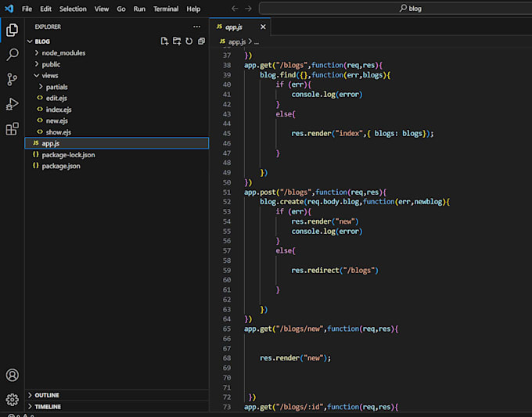Viewport: 532px width, 417px height.
Task: Click the breadcrumb ellipsis after app.js
Action: (x=257, y=41)
